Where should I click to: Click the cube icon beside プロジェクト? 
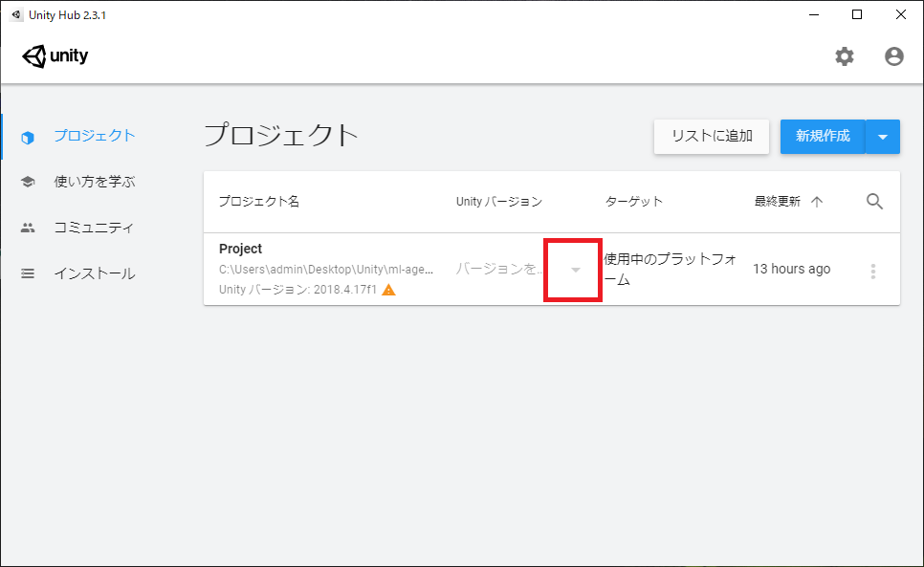click(28, 138)
